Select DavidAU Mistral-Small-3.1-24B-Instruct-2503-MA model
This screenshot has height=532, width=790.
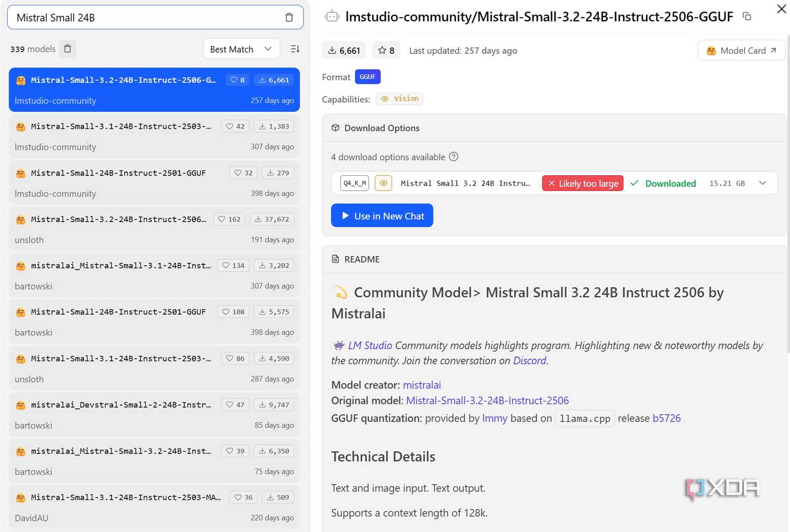click(x=154, y=508)
